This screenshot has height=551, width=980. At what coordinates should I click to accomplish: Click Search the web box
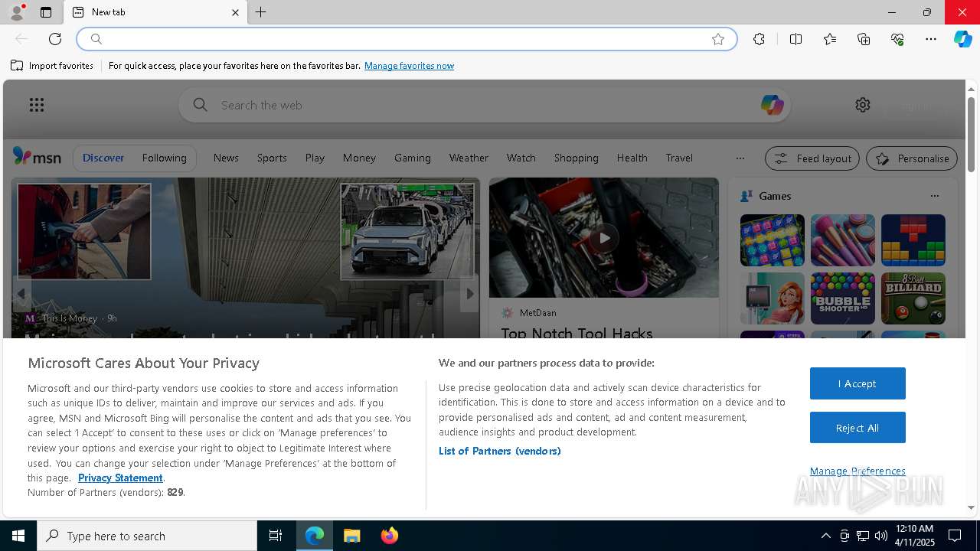[485, 105]
